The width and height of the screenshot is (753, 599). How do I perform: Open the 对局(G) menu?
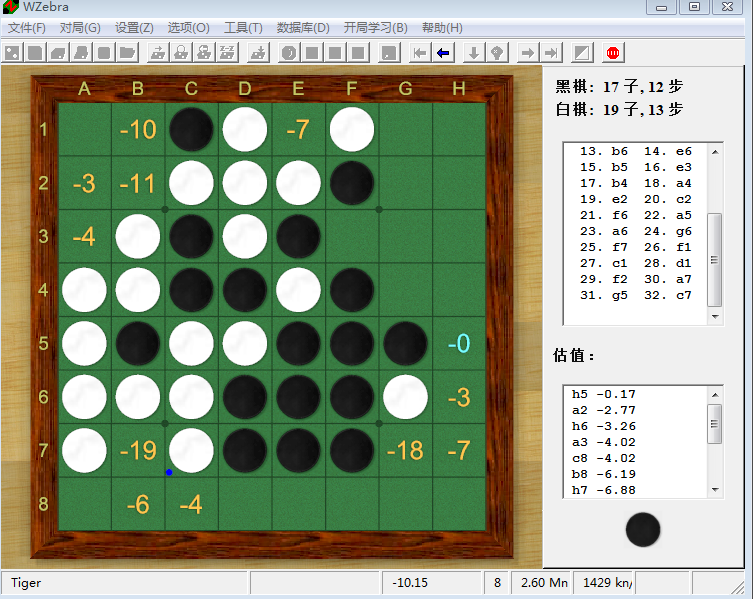tap(80, 28)
